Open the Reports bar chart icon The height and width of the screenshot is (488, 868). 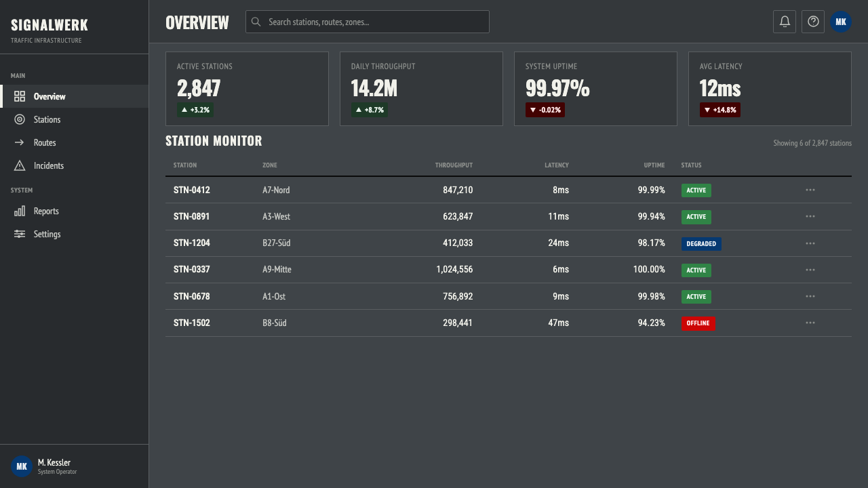point(20,211)
